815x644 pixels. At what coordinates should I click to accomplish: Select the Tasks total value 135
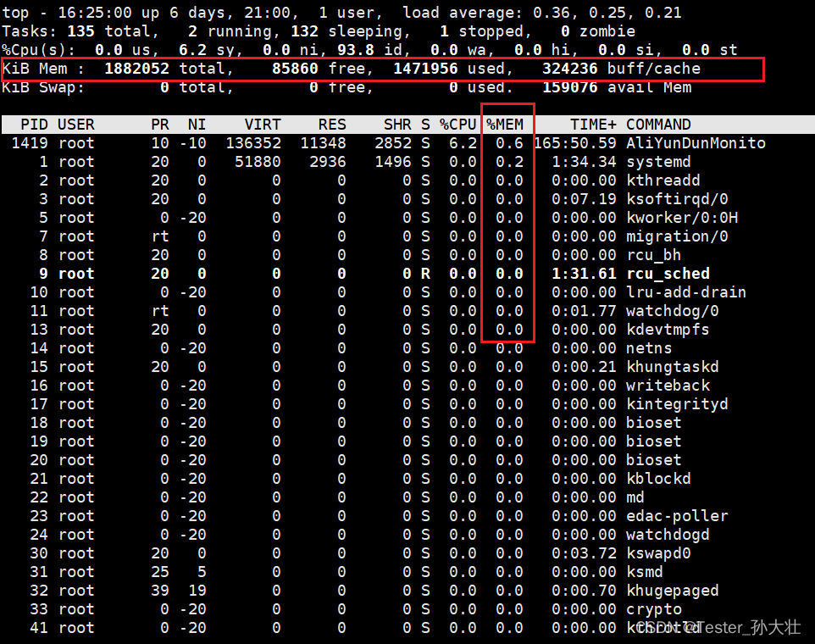[80, 31]
